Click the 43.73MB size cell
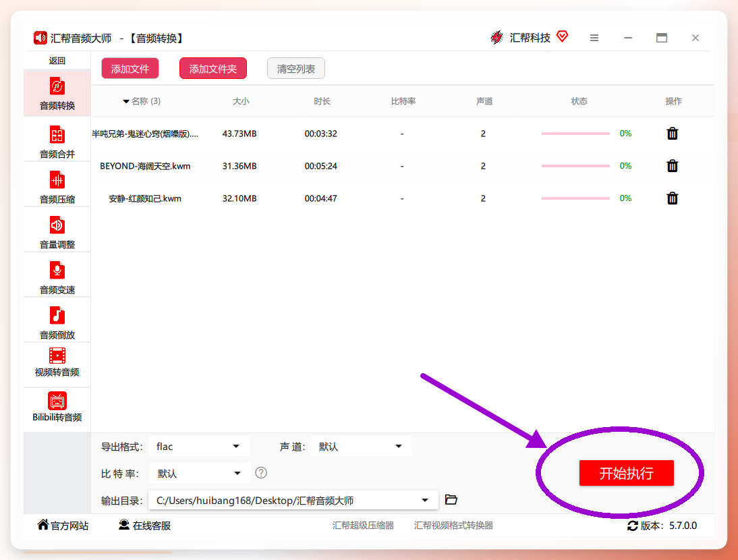The image size is (738, 560). click(x=239, y=134)
